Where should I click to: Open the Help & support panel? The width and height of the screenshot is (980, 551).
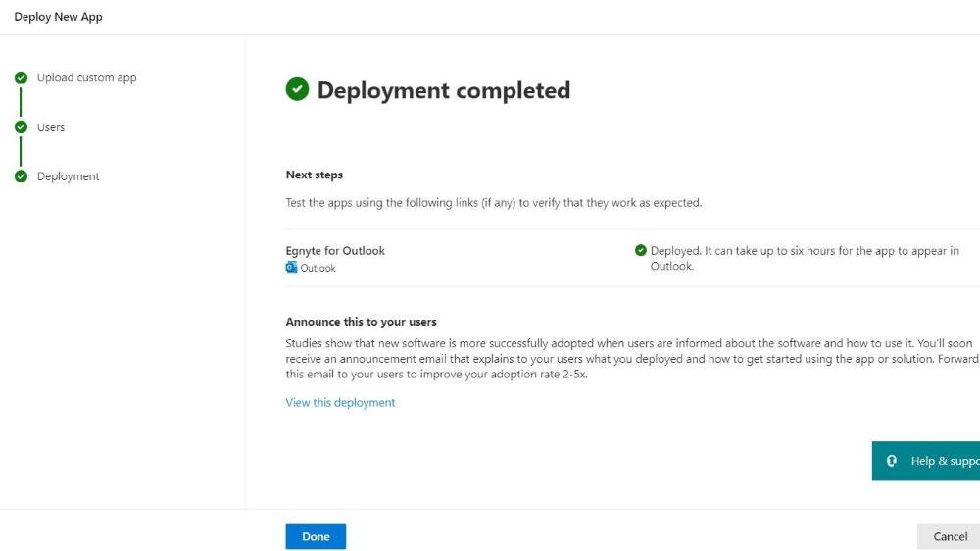coord(926,461)
